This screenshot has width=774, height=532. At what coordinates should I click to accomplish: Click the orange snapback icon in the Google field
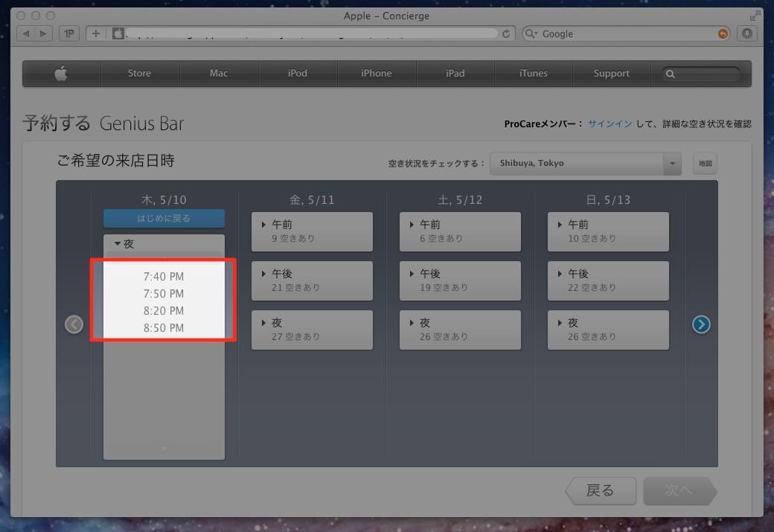[723, 33]
